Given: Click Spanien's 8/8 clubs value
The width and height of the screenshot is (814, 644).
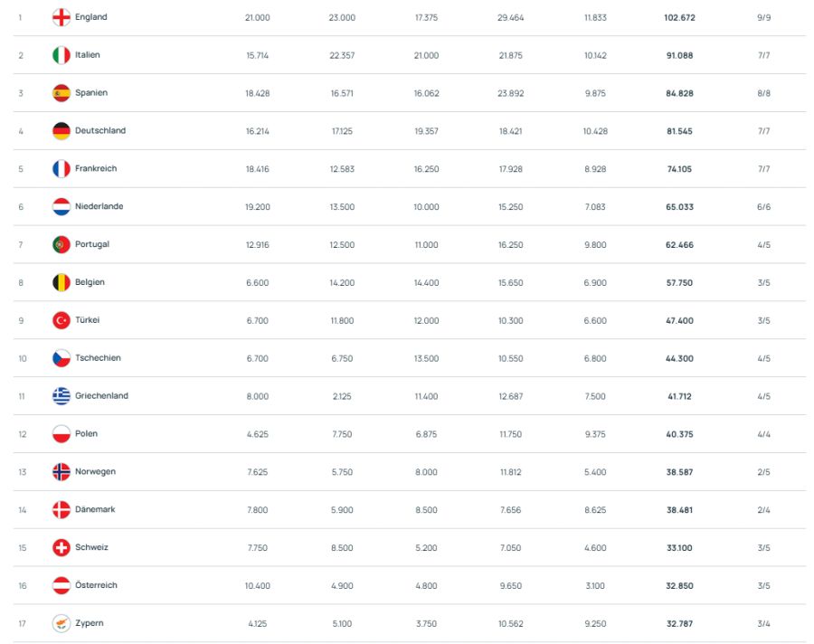Looking at the screenshot, I should 763,93.
